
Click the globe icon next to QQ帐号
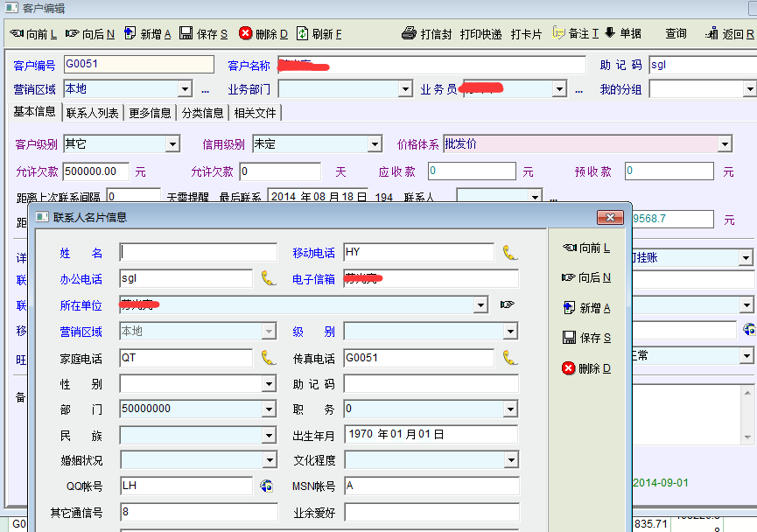point(267,485)
